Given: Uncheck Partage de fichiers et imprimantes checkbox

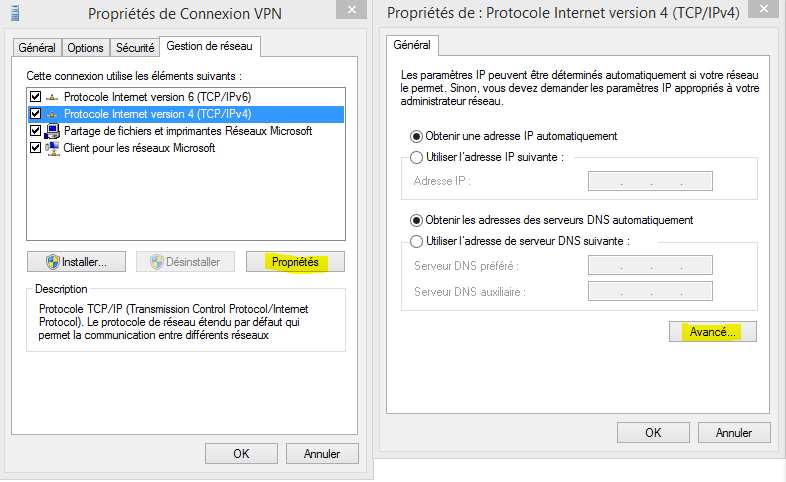Looking at the screenshot, I should pos(35,131).
